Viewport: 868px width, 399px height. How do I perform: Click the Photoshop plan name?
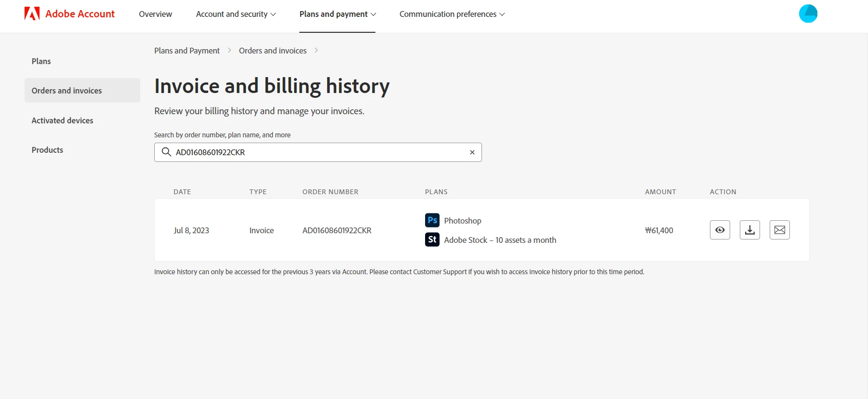pos(463,221)
